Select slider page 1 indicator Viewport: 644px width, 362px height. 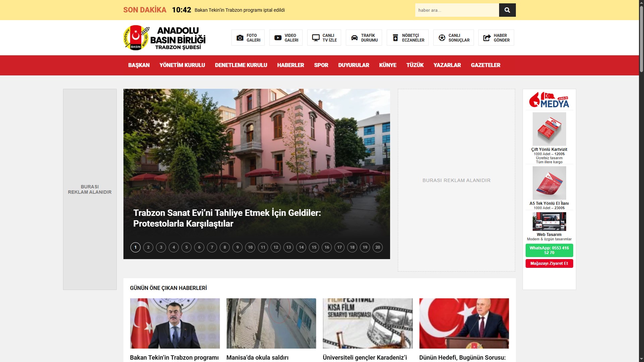[x=136, y=247]
